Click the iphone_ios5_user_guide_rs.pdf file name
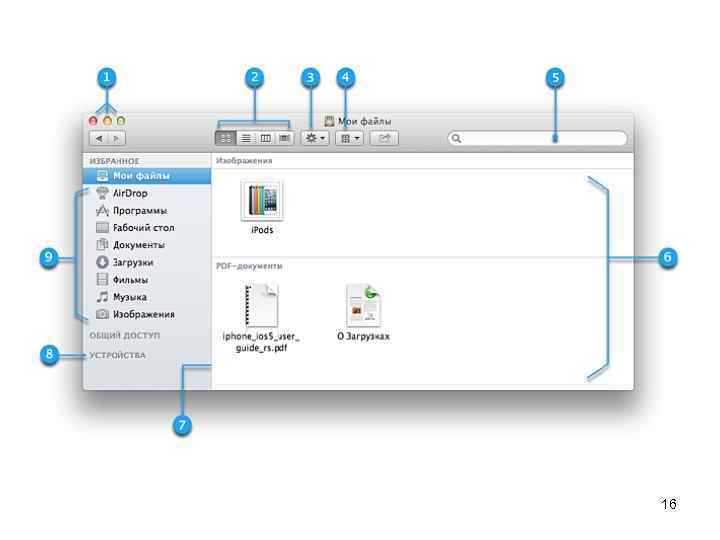The image size is (720, 540). [261, 342]
